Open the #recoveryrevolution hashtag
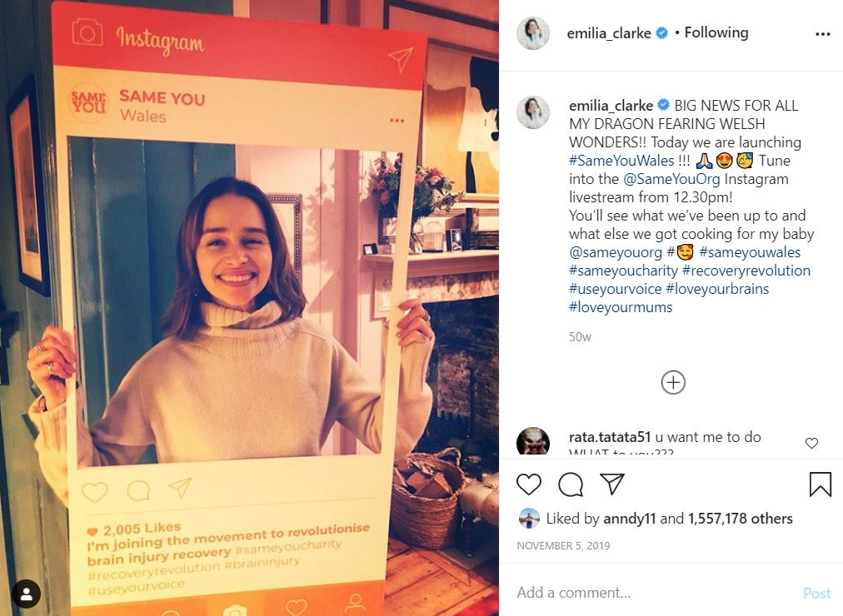Image resolution: width=843 pixels, height=616 pixels. coord(746,271)
